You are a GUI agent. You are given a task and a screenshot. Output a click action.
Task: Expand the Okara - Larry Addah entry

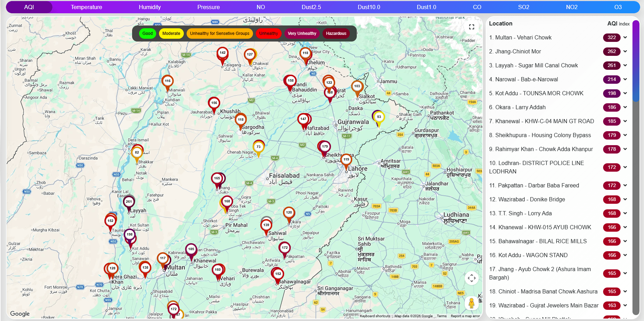(625, 107)
